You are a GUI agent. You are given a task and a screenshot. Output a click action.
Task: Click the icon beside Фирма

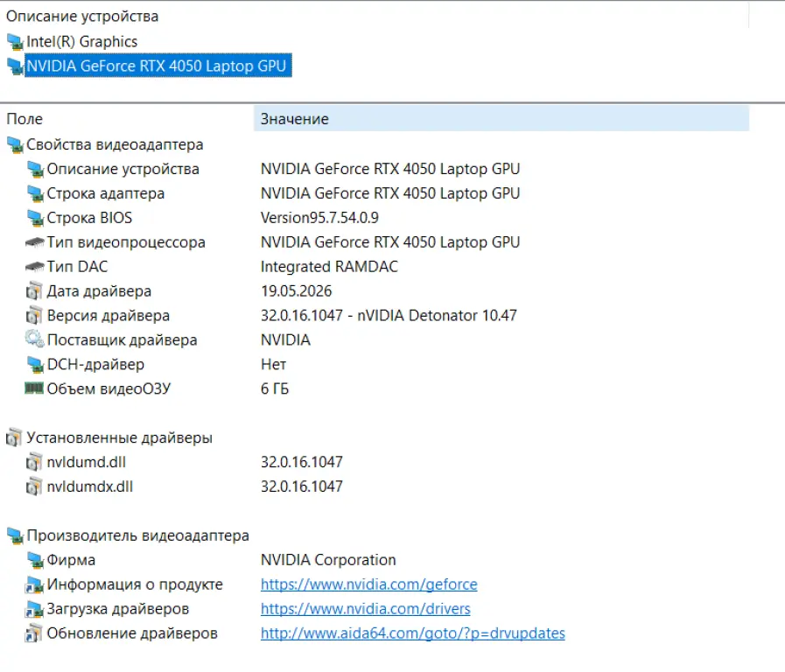click(x=35, y=560)
